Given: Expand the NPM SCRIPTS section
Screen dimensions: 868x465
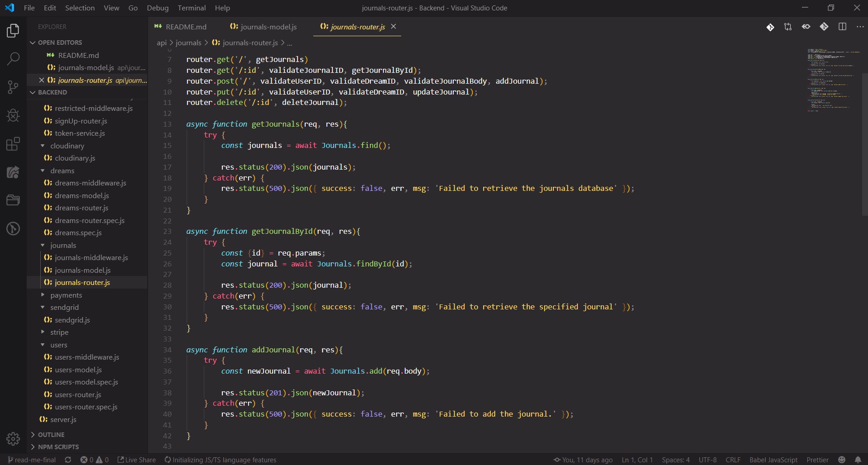Looking at the screenshot, I should pyautogui.click(x=58, y=447).
